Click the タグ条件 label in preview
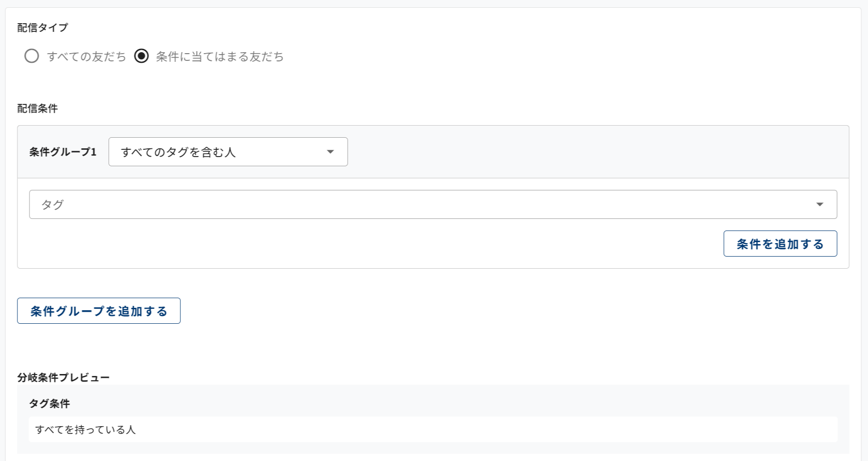Viewport: 868px width, 461px height. 49,403
